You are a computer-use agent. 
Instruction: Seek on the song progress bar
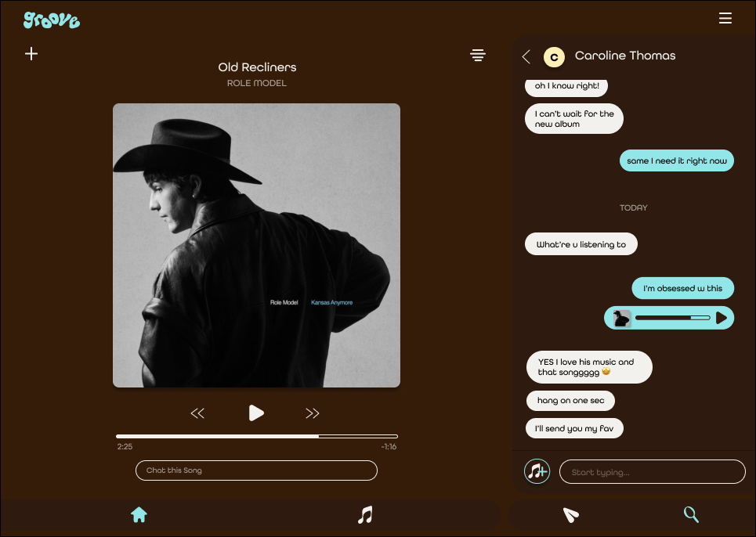click(256, 436)
